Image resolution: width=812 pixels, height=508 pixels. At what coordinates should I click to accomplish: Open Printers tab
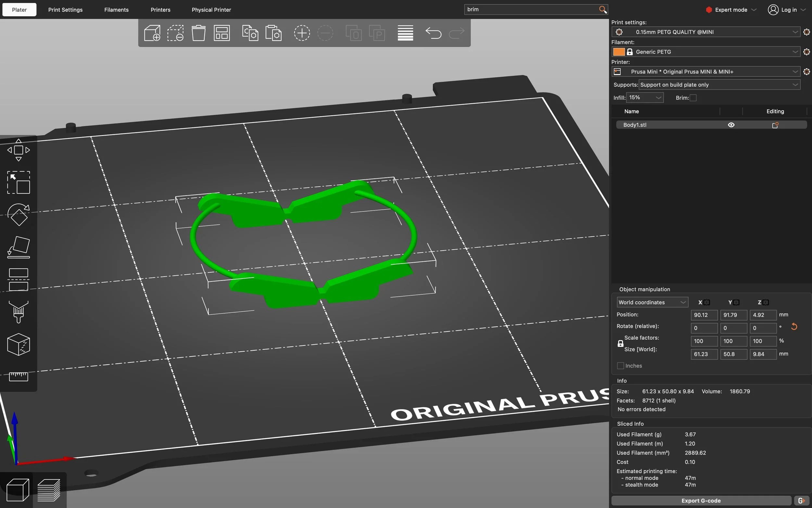click(x=160, y=10)
